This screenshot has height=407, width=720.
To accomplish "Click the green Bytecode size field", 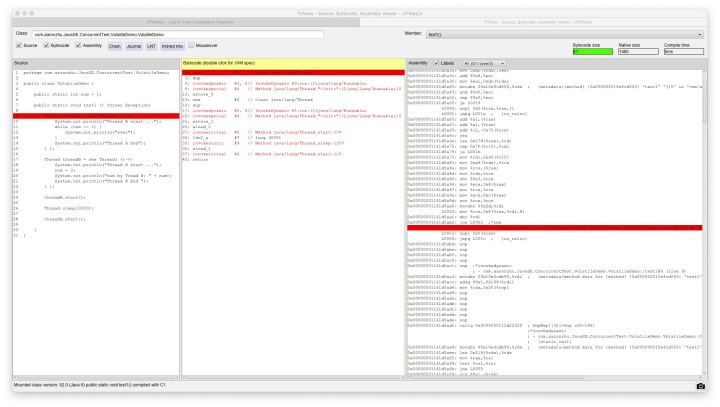I will coord(592,52).
